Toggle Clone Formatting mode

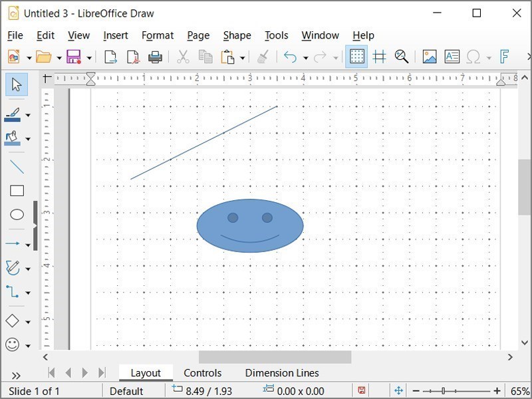click(x=263, y=57)
